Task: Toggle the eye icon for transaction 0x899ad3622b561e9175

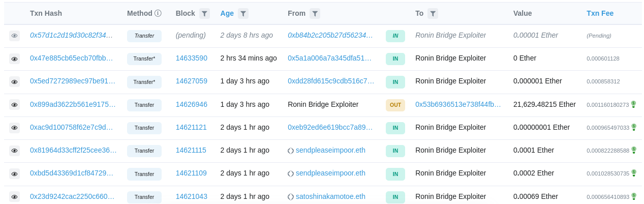Action: (x=14, y=105)
